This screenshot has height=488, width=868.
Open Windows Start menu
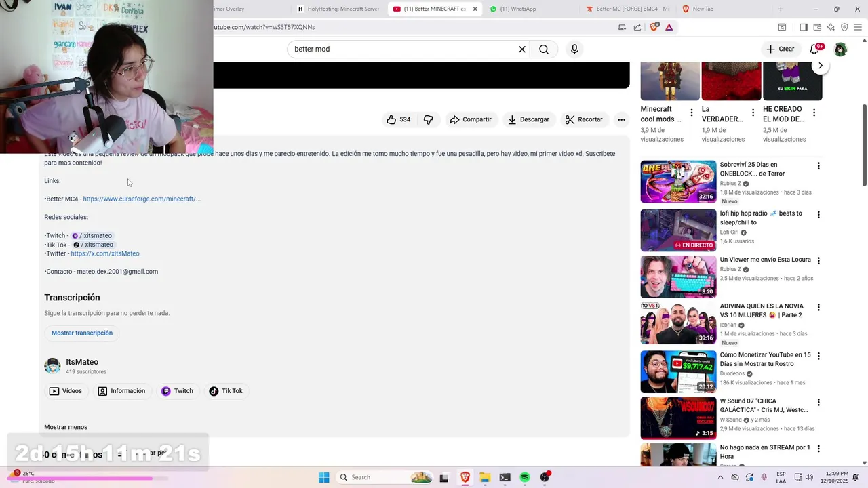[x=324, y=477]
